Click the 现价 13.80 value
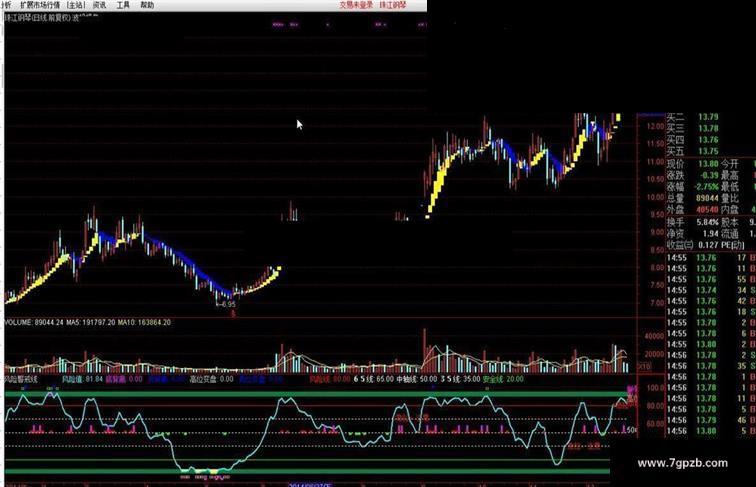 [708, 164]
